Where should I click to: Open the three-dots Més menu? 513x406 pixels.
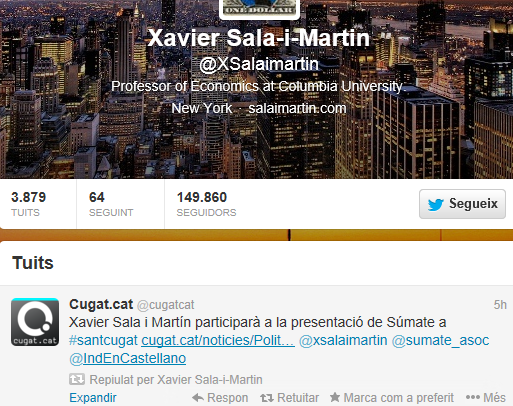coord(486,397)
